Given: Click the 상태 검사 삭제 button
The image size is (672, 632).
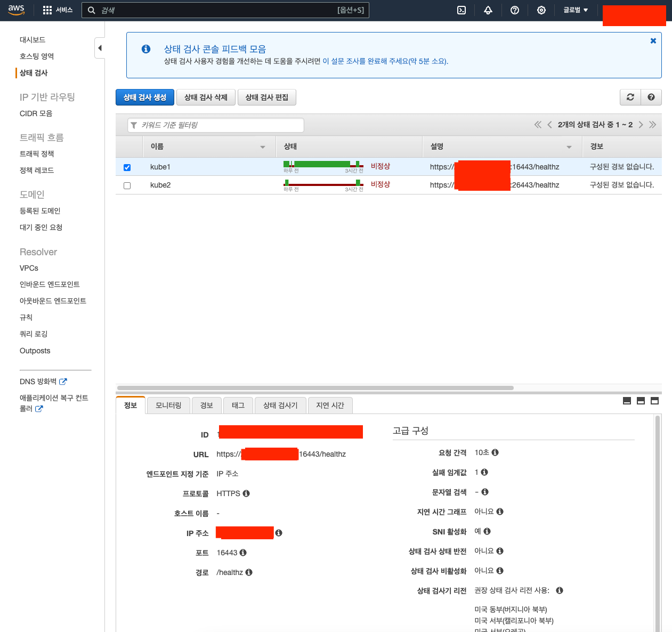Looking at the screenshot, I should (206, 97).
